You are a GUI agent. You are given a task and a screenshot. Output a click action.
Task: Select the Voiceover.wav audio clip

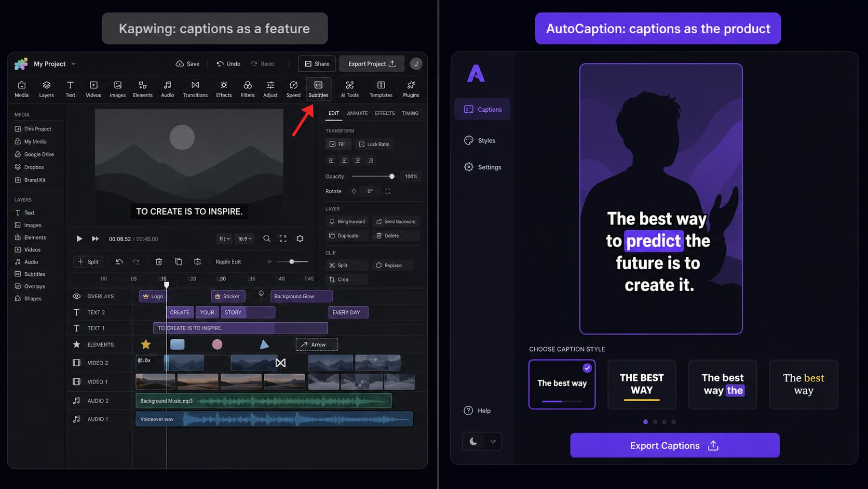pos(274,419)
